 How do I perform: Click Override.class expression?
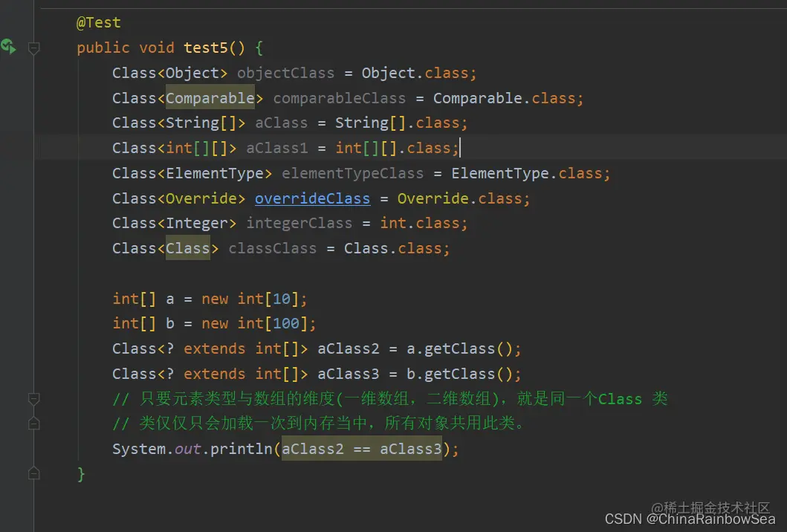click(460, 198)
